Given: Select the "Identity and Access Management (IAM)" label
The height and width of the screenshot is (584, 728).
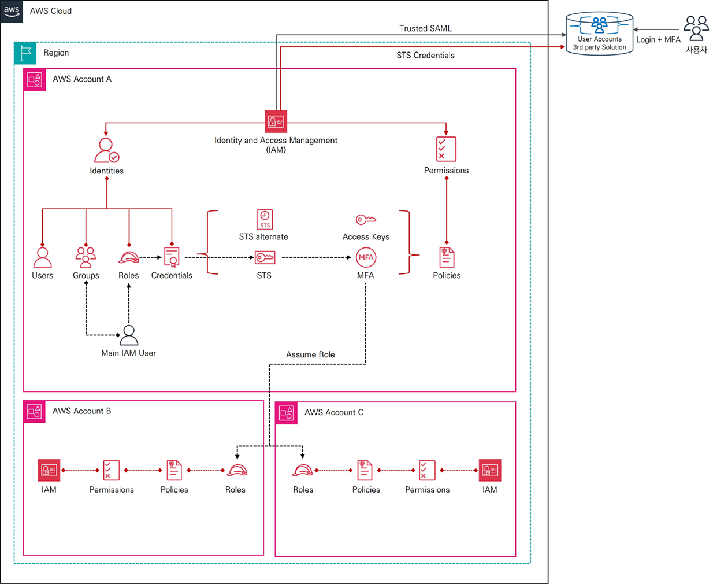Looking at the screenshot, I should click(276, 145).
